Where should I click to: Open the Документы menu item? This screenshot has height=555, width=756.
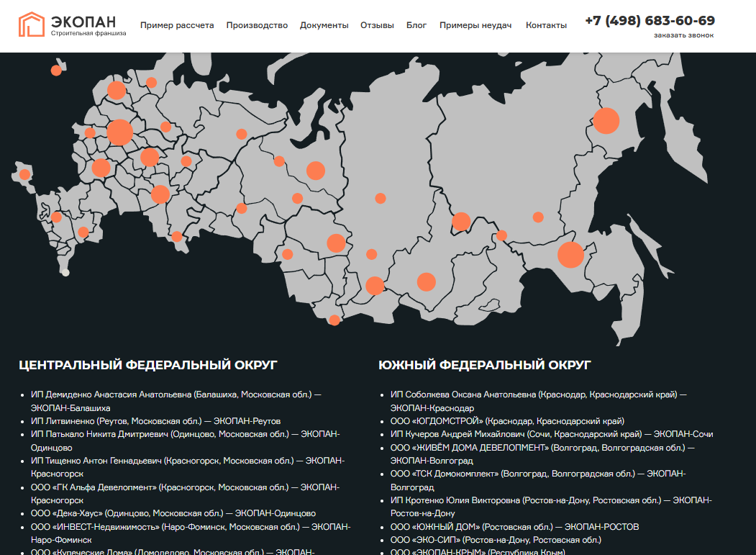tap(324, 25)
